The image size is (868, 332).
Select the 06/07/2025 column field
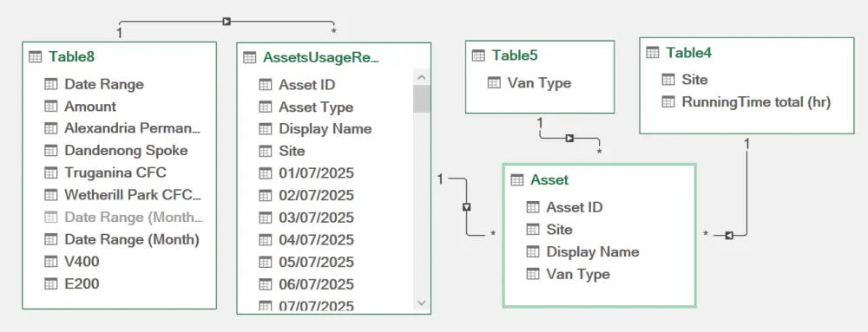click(316, 284)
